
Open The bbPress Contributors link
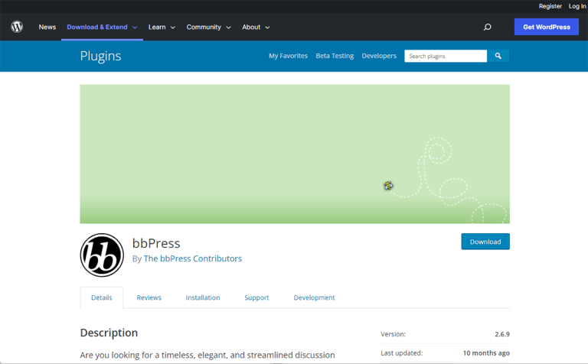pos(192,258)
